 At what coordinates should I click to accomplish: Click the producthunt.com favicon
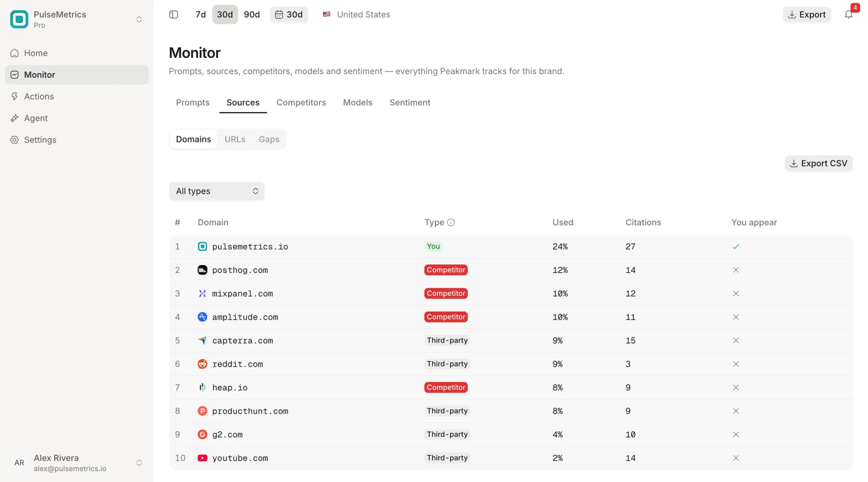(x=203, y=411)
